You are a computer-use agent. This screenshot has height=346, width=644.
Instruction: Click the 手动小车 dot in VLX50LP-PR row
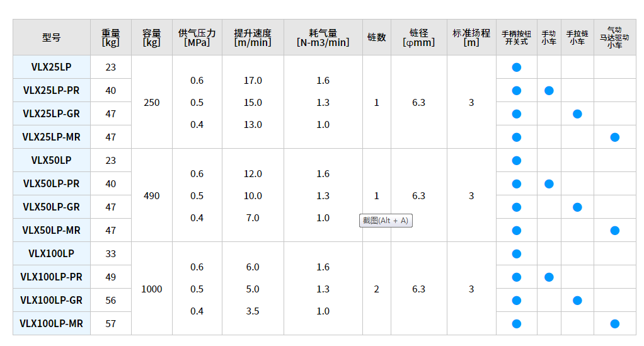[549, 183]
